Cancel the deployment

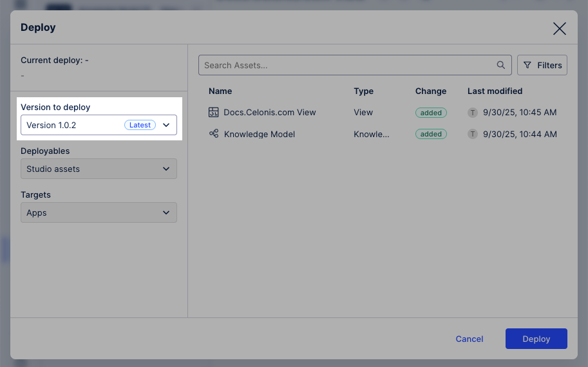pos(469,339)
